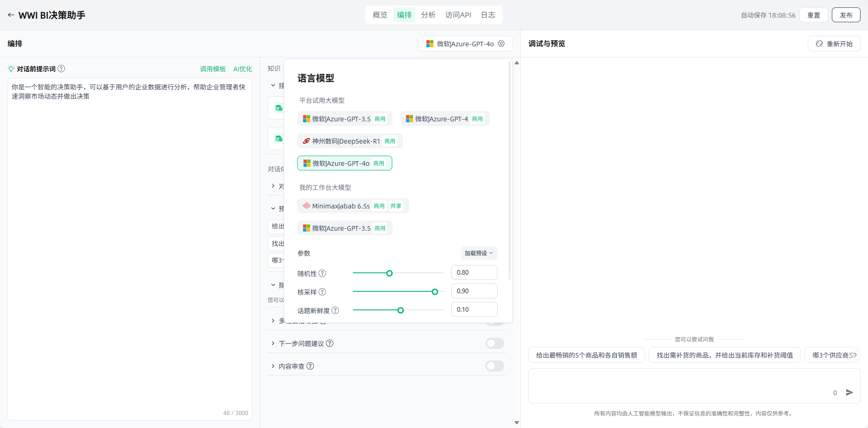This screenshot has width=868, height=428.
Task: Click help icon beside 话题新鲜度
Action: (x=335, y=310)
